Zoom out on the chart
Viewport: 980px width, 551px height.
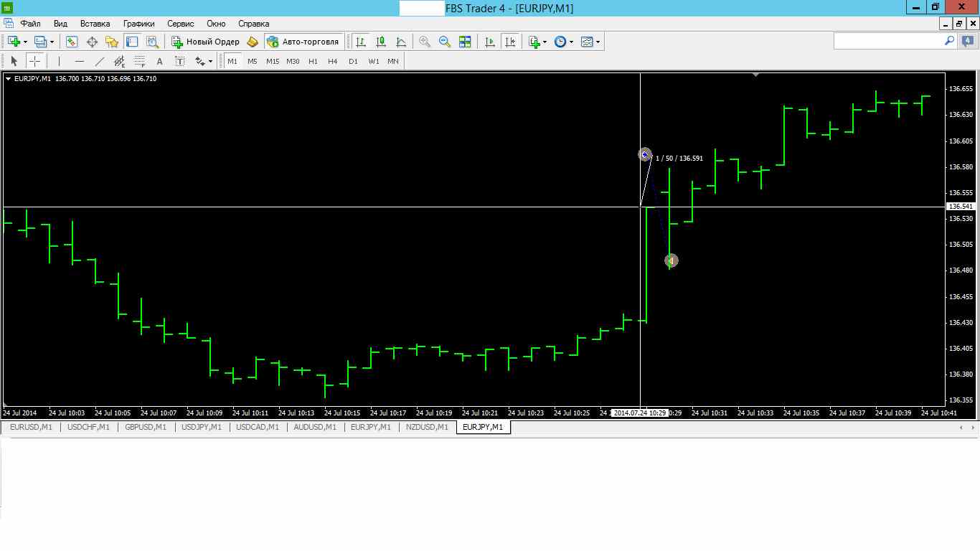[445, 42]
